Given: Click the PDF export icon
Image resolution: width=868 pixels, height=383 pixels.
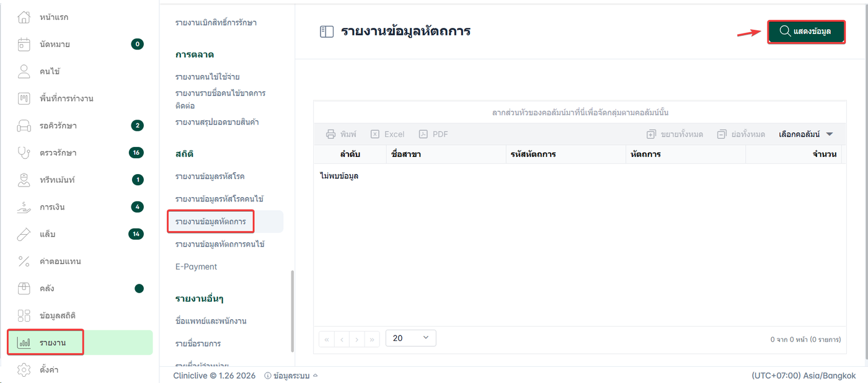Looking at the screenshot, I should pyautogui.click(x=423, y=134).
